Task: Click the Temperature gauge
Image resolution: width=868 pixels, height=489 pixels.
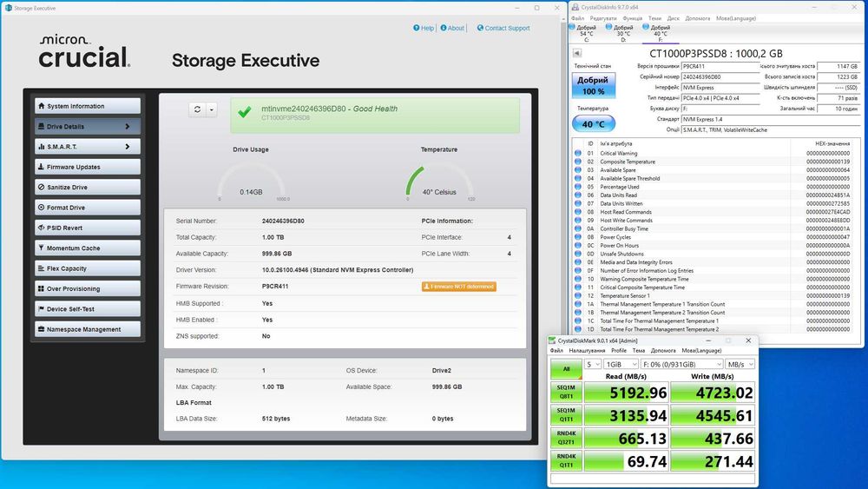Action: tap(439, 182)
